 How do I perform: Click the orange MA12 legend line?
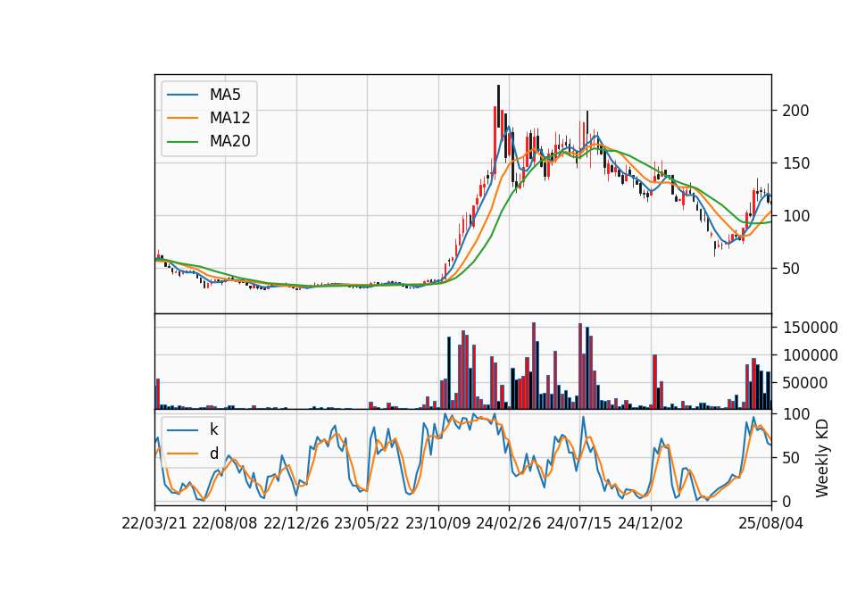pyautogui.click(x=182, y=118)
